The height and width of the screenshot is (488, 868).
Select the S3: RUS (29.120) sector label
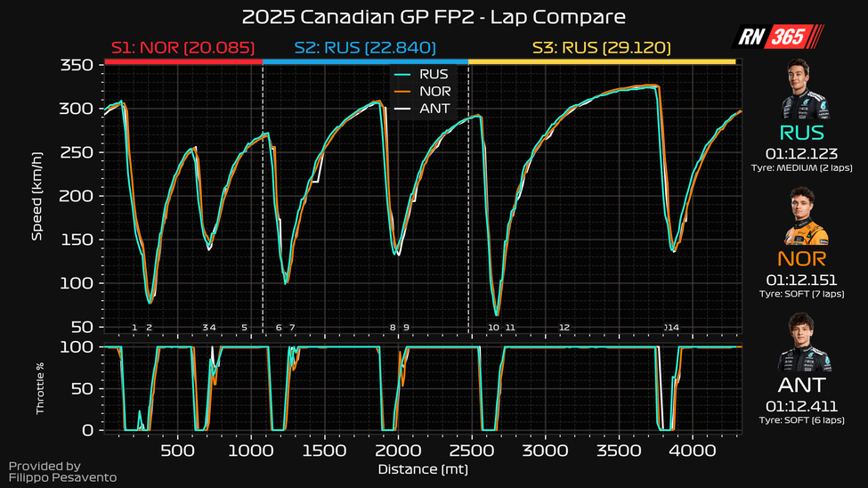(x=602, y=47)
